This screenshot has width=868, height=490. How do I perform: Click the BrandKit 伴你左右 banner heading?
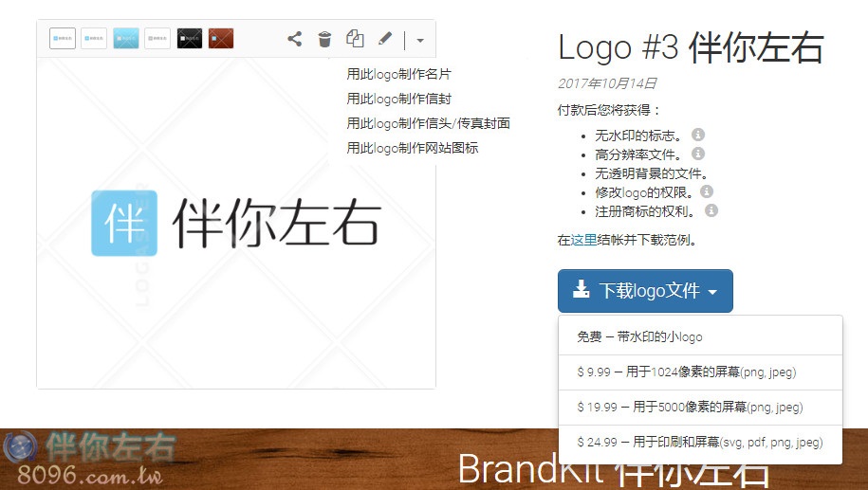614,469
